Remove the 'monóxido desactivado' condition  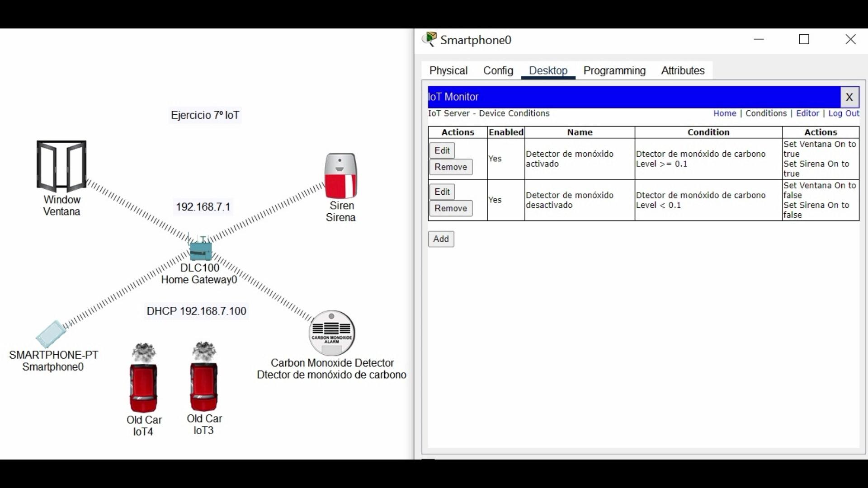click(x=450, y=208)
